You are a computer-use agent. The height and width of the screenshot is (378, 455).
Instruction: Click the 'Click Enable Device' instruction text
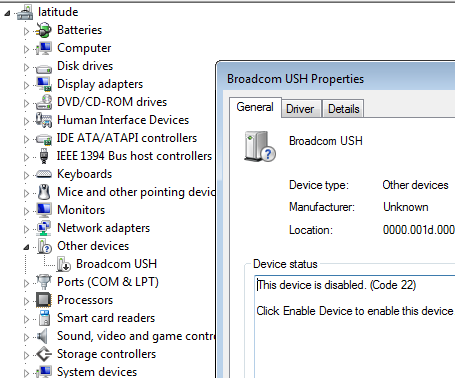[x=355, y=311]
